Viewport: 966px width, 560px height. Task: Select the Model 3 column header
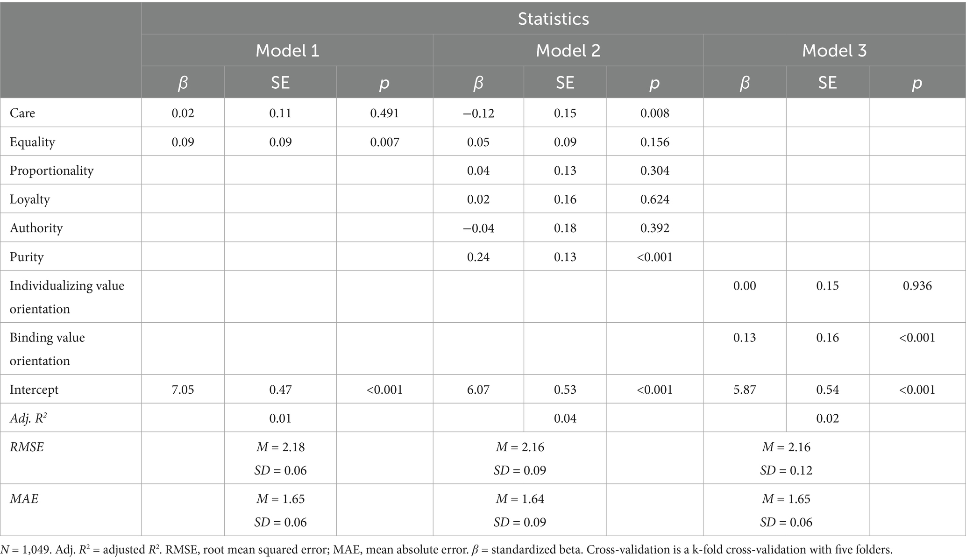[834, 50]
